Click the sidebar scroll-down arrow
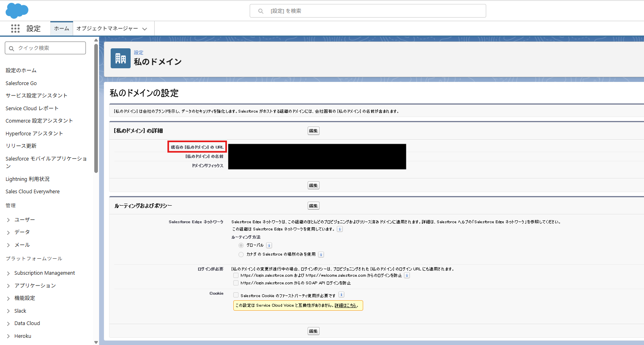This screenshot has width=644, height=345. (x=96, y=342)
